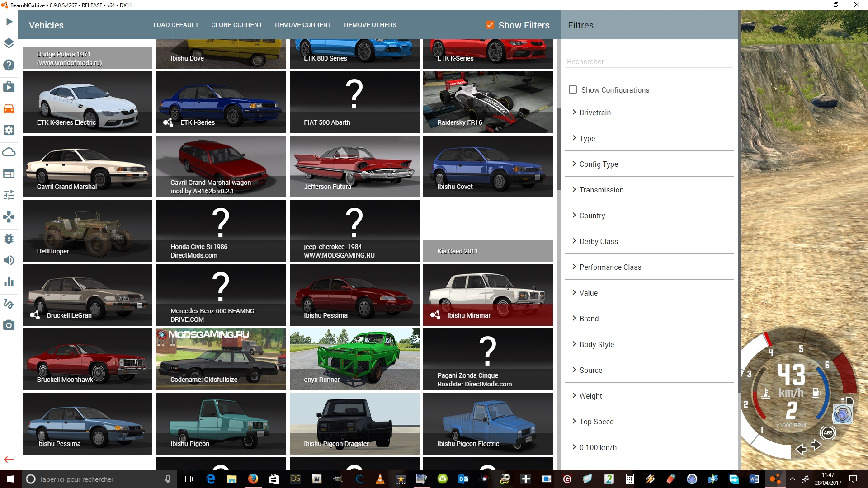The height and width of the screenshot is (488, 868).
Task: Open the help question mark icon
Action: click(x=9, y=65)
